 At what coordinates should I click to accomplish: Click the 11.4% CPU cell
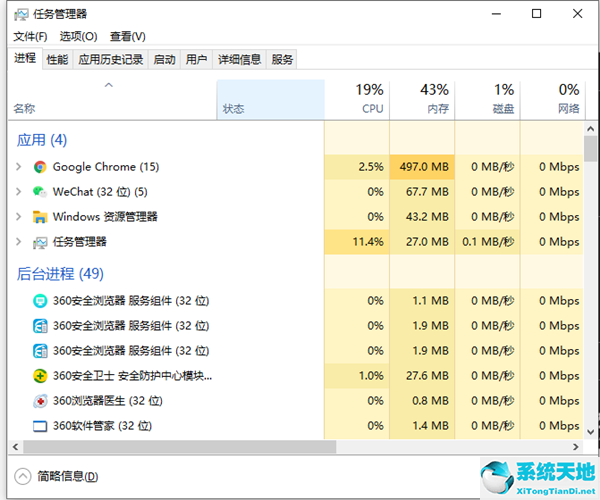click(x=357, y=242)
